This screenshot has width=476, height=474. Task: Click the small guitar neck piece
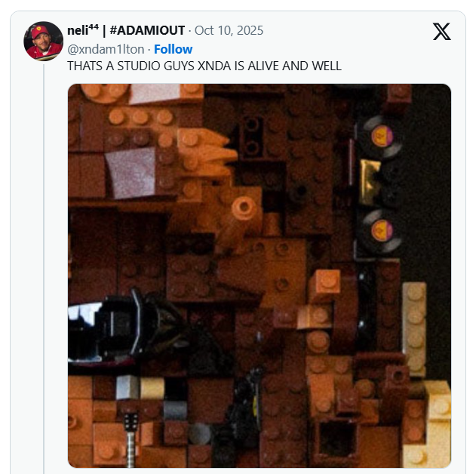131,440
